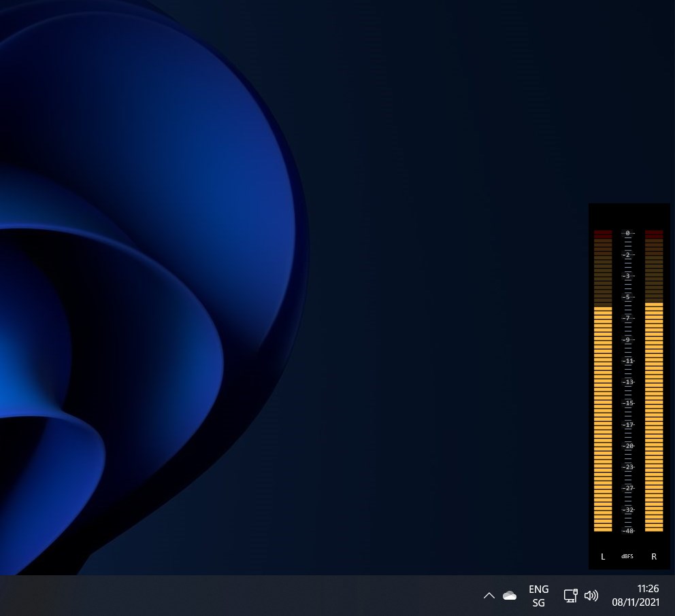Open the volume control in the system tray
This screenshot has height=616, width=675.
tap(591, 596)
